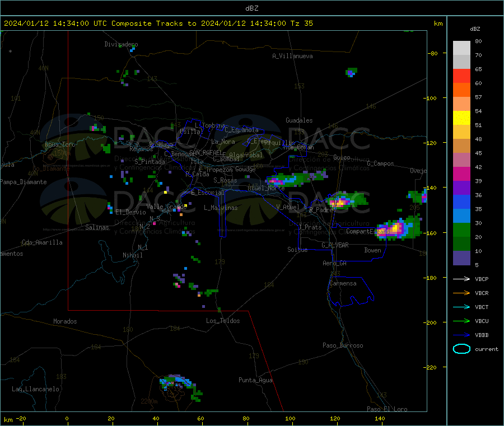
Task: Click the small echo east of A_Villanueva
Action: (351, 72)
